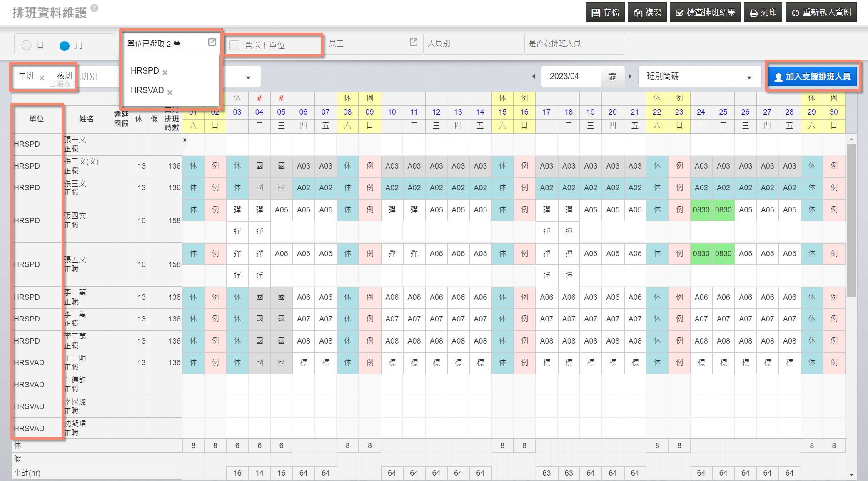868x481 pixels.
Task: Select the 月 radio button
Action: (65, 45)
